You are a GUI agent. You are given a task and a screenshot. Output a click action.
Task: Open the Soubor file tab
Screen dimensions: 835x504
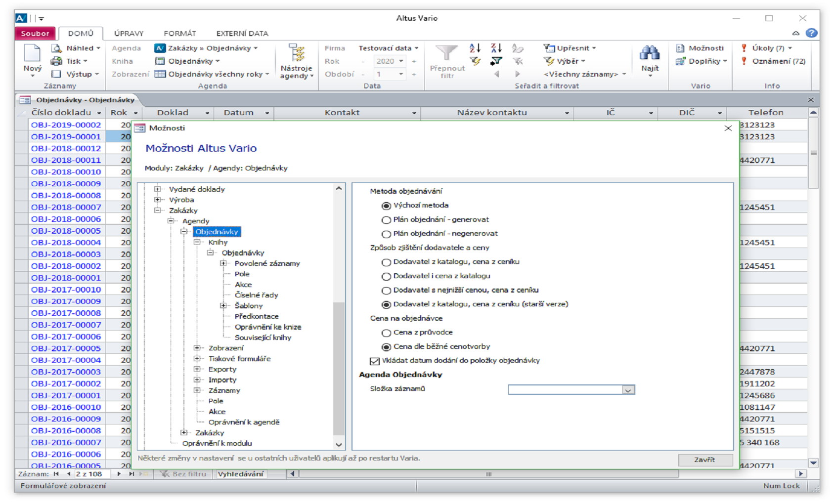tap(35, 33)
